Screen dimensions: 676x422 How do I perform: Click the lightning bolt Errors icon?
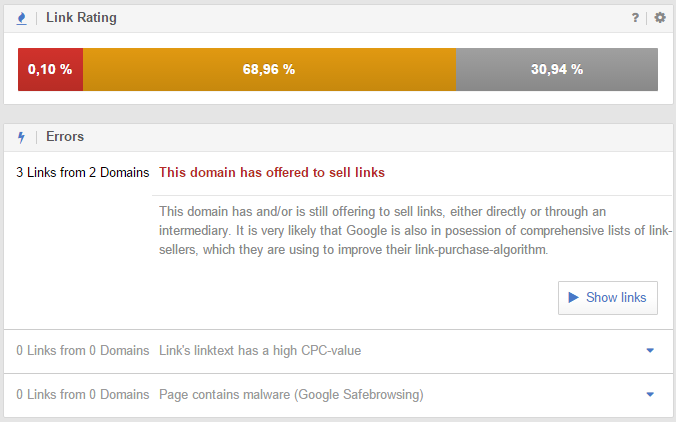click(x=21, y=137)
